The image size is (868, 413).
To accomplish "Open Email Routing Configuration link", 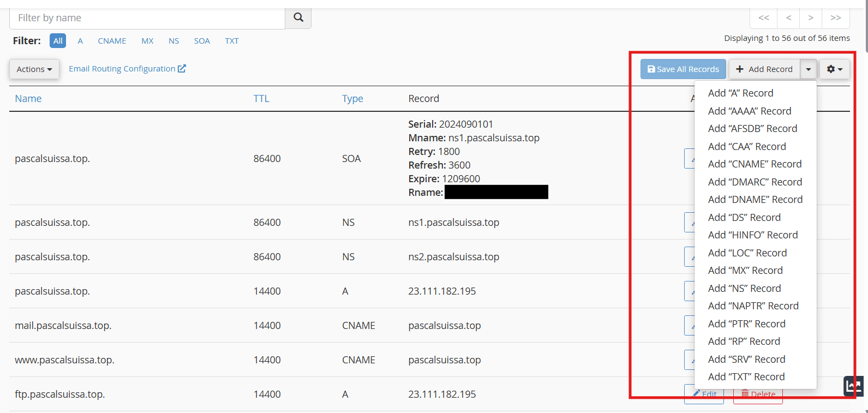I will click(x=127, y=69).
